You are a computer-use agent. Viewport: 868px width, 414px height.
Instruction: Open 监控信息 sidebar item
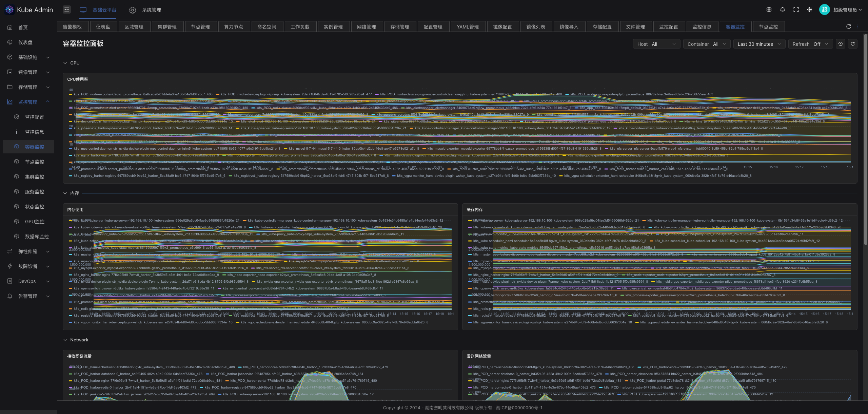28,132
